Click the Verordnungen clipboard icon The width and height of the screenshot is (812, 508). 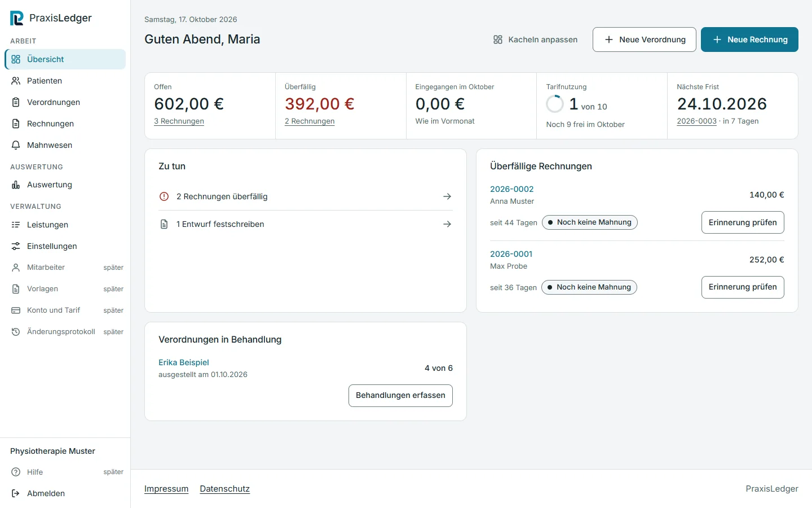pos(16,102)
